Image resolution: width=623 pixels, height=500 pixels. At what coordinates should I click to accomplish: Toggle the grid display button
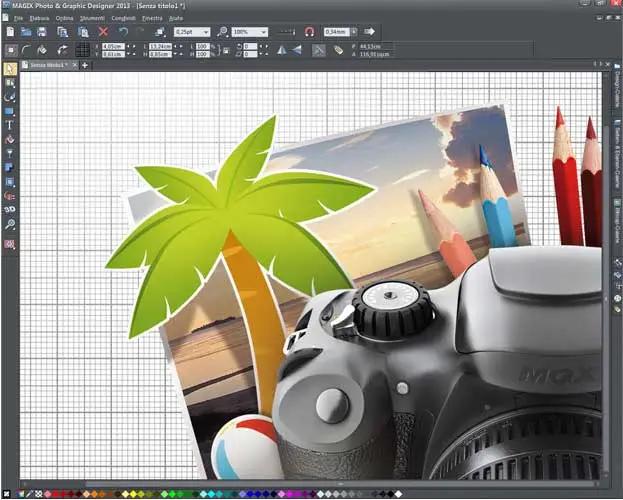tap(82, 50)
